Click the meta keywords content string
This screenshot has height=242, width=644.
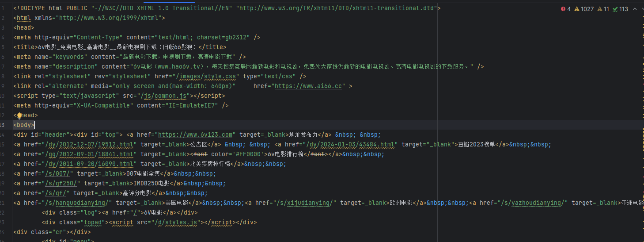click(177, 57)
